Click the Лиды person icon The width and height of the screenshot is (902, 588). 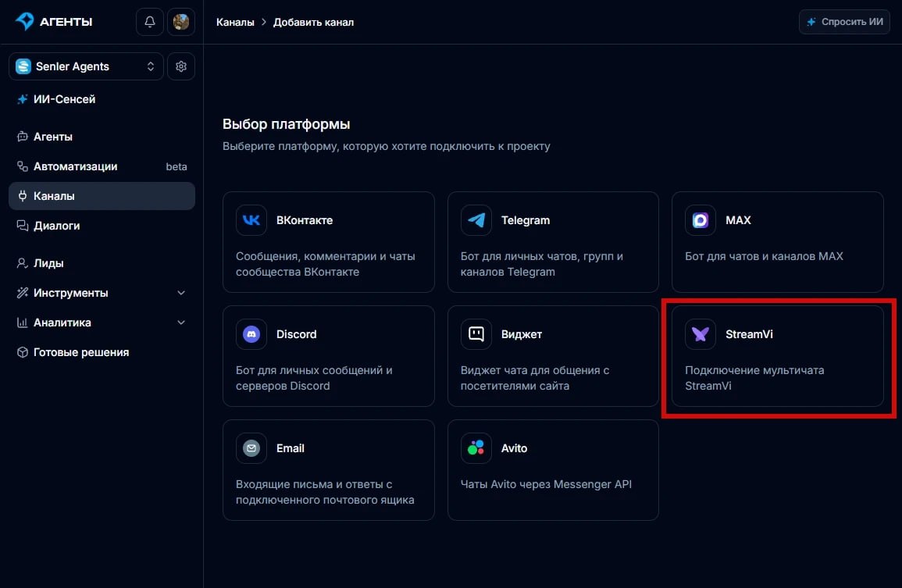pyautogui.click(x=23, y=263)
